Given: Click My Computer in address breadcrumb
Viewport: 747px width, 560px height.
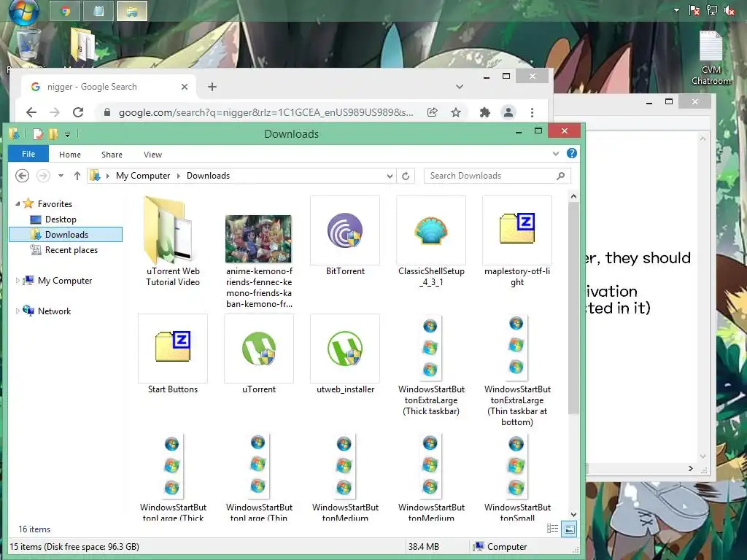Looking at the screenshot, I should (x=143, y=176).
